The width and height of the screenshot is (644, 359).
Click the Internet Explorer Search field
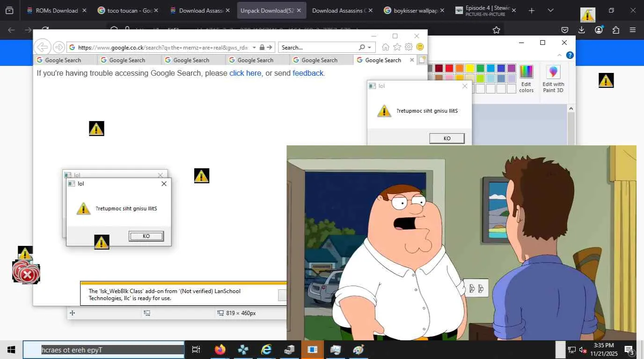318,47
